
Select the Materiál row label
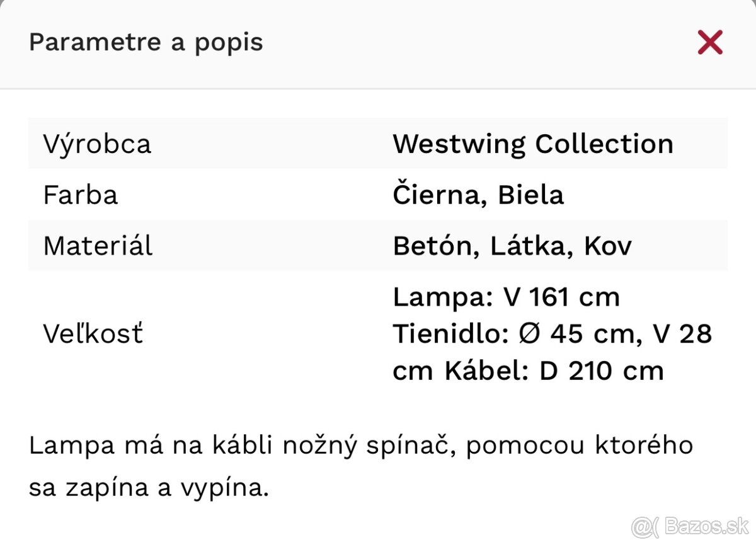98,246
